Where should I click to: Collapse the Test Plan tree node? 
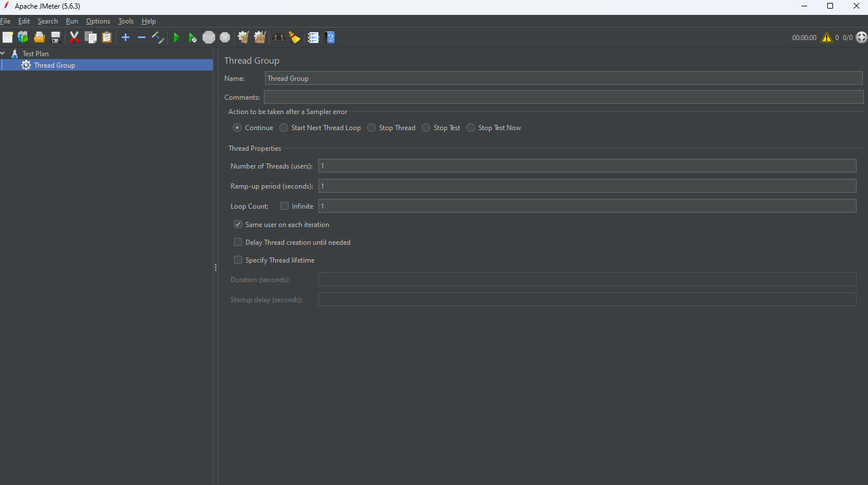click(x=3, y=53)
